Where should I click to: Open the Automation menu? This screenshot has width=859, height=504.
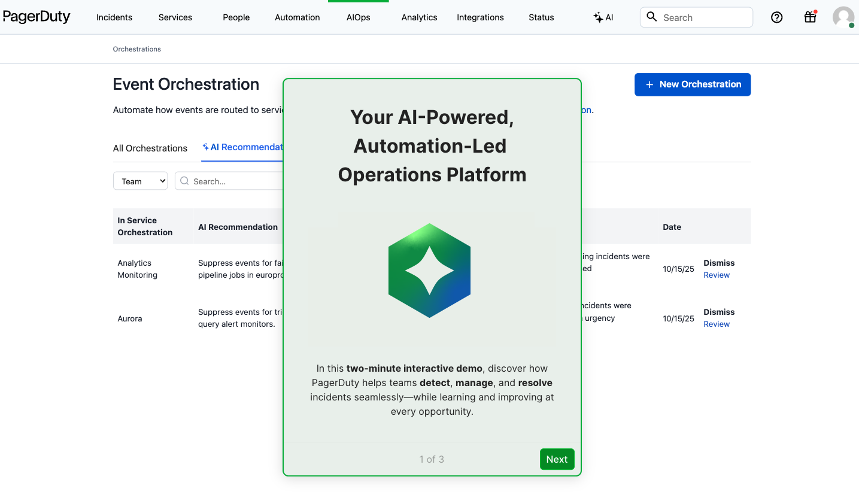pos(297,17)
